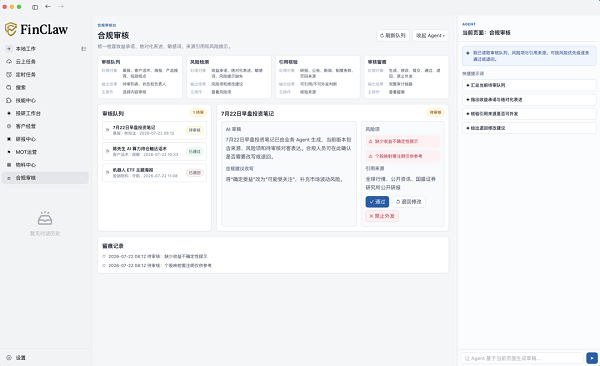Screen dimensions: 600x366
Task: Collapse Agent panel with 收起 Agent button
Action: pos(430,36)
